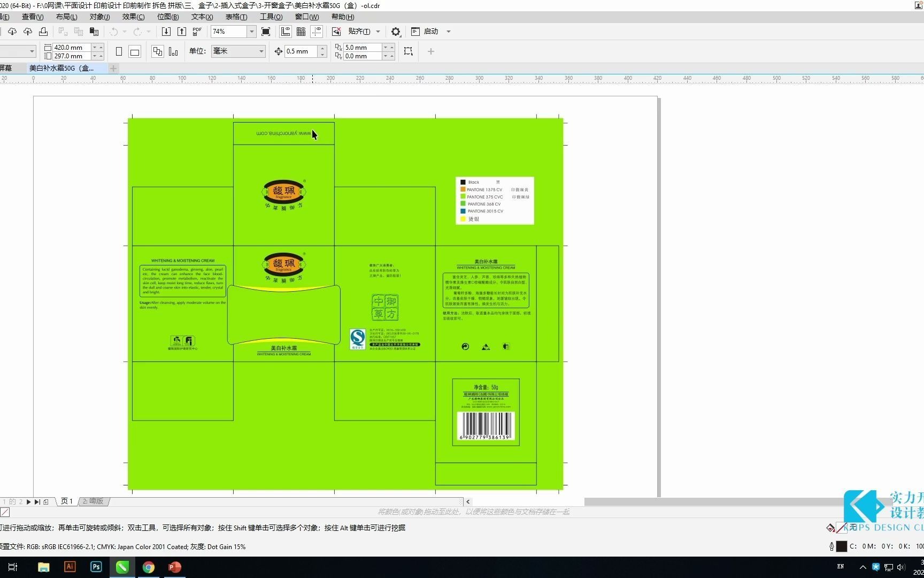Viewport: 924px width, 578px height.
Task: Open the undo history dropdown arrow
Action: click(x=125, y=32)
